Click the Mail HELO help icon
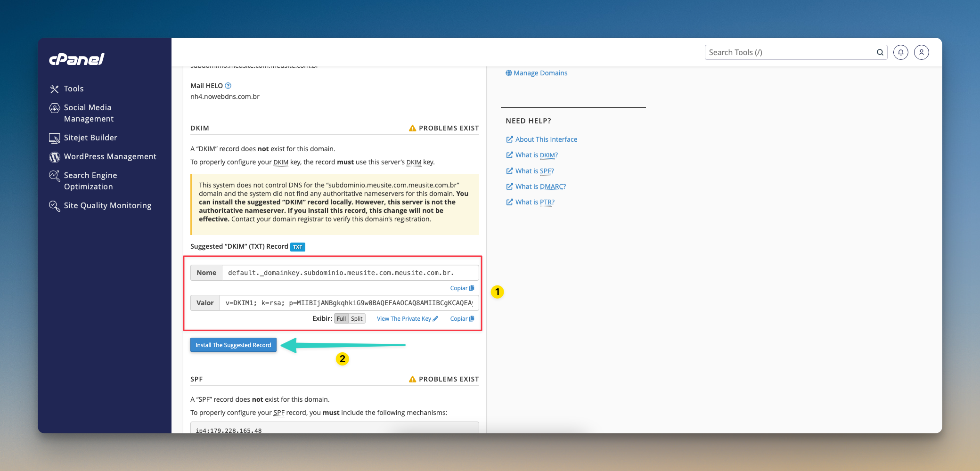Viewport: 980px width, 471px height. pyautogui.click(x=228, y=86)
